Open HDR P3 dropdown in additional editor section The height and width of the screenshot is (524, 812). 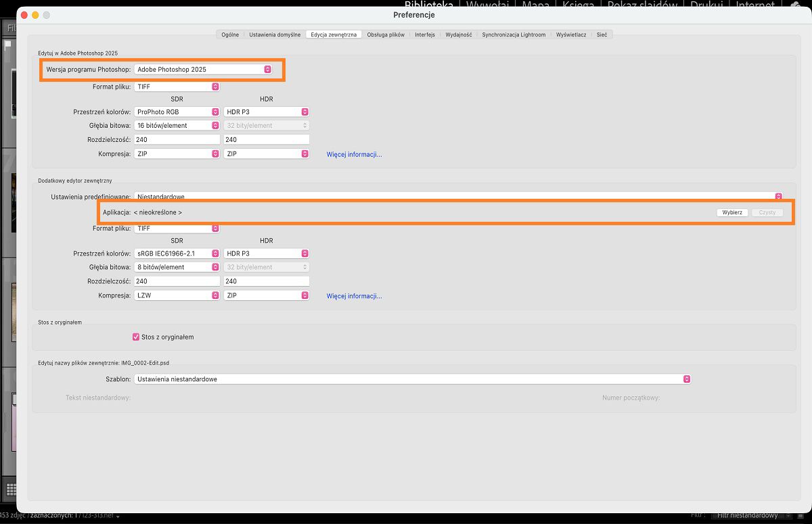[267, 254]
